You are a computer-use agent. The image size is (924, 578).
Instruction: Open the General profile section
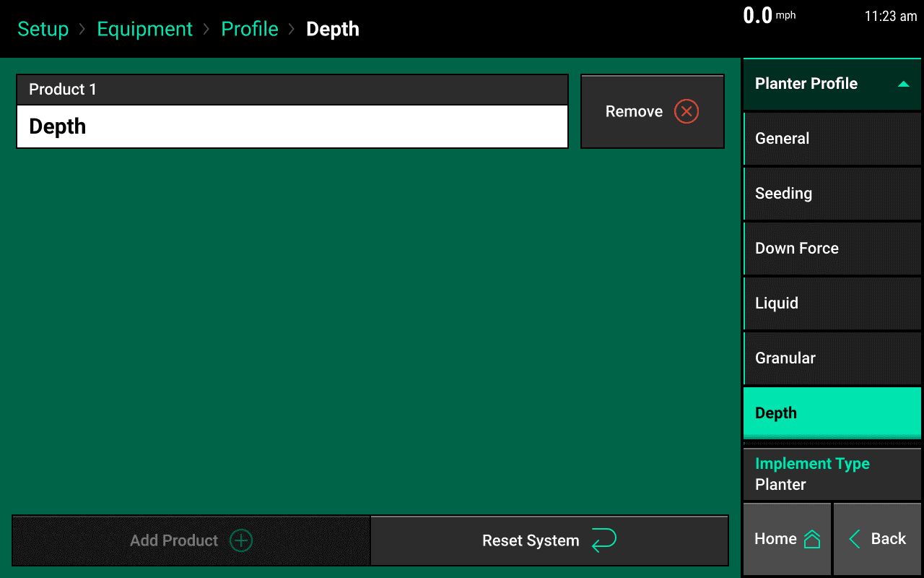click(832, 139)
